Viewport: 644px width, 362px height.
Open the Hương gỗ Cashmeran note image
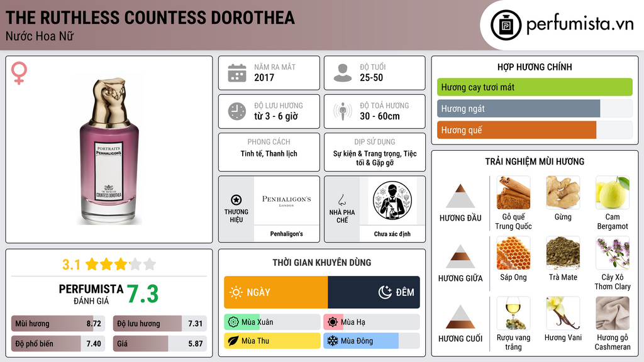click(x=613, y=313)
